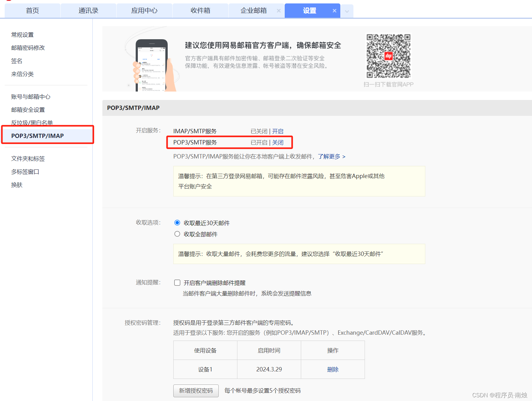532x401 pixels.
Task: Click the 操作 column header
Action: [333, 351]
